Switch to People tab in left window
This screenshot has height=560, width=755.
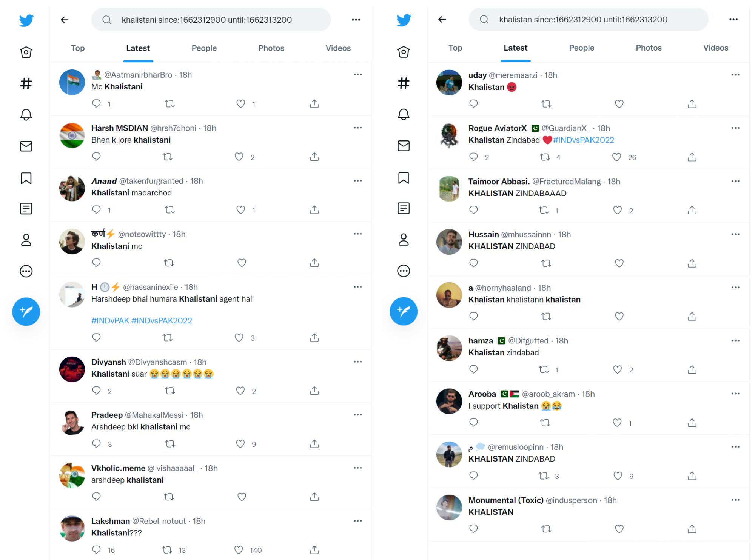tap(204, 48)
